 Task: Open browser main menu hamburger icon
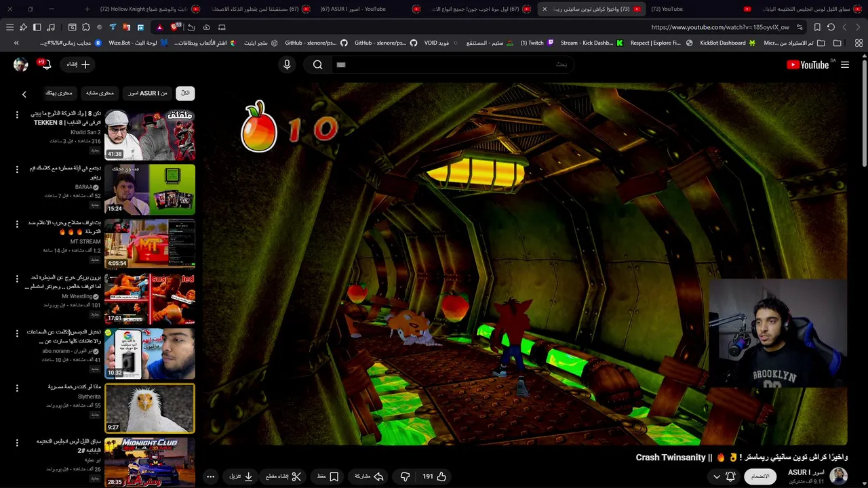pos(9,27)
